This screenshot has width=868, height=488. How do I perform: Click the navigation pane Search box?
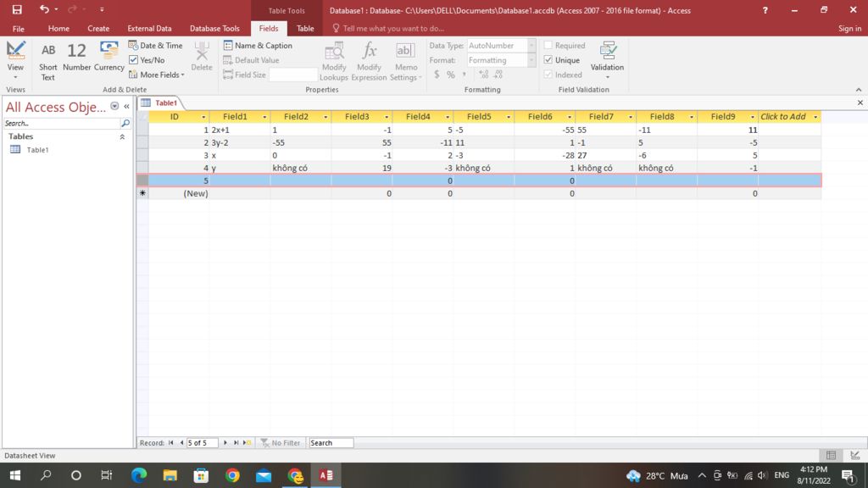click(61, 124)
